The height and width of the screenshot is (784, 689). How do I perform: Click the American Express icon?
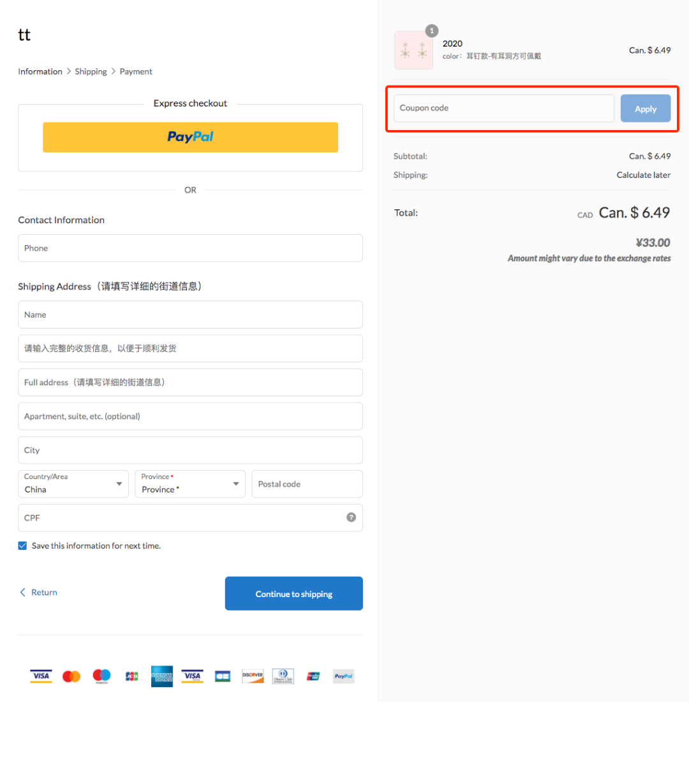[162, 676]
